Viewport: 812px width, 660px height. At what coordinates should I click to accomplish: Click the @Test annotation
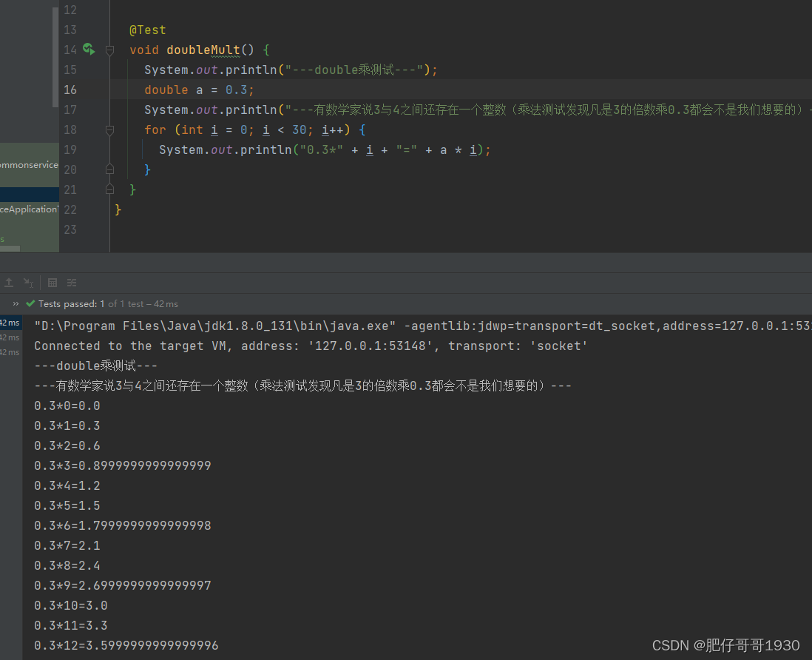tap(148, 30)
